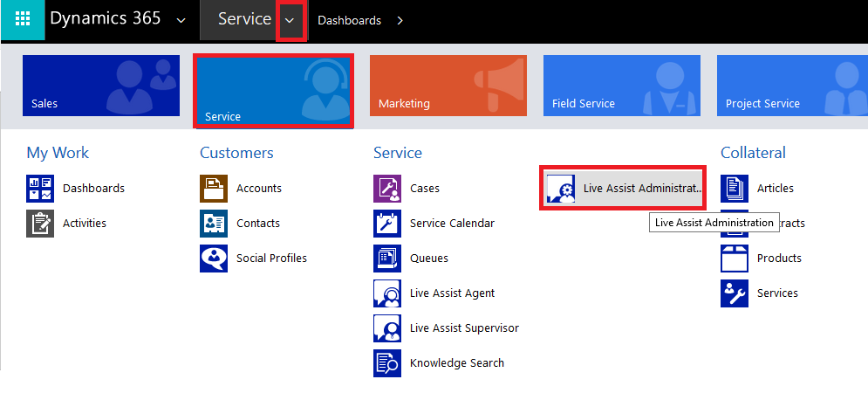Toggle the Service area dropdown chevron
This screenshot has width=868, height=400.
click(x=290, y=20)
